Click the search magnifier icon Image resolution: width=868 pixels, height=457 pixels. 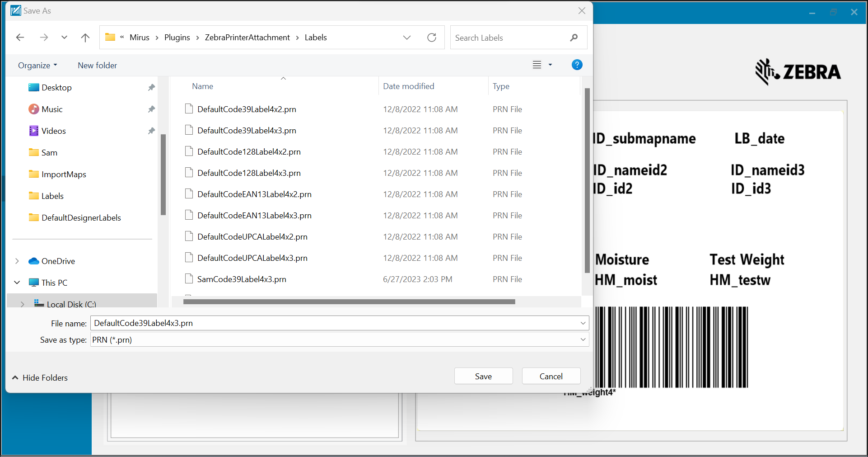click(574, 38)
